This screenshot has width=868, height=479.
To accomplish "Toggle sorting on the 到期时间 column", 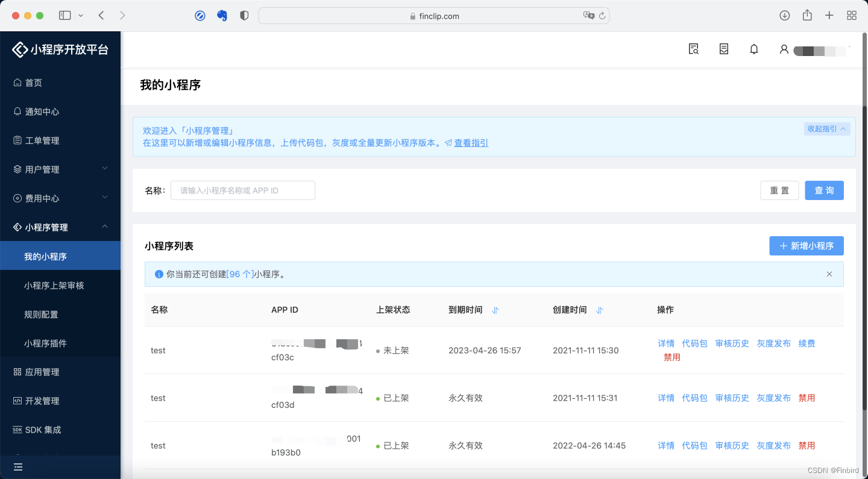I will [x=495, y=310].
